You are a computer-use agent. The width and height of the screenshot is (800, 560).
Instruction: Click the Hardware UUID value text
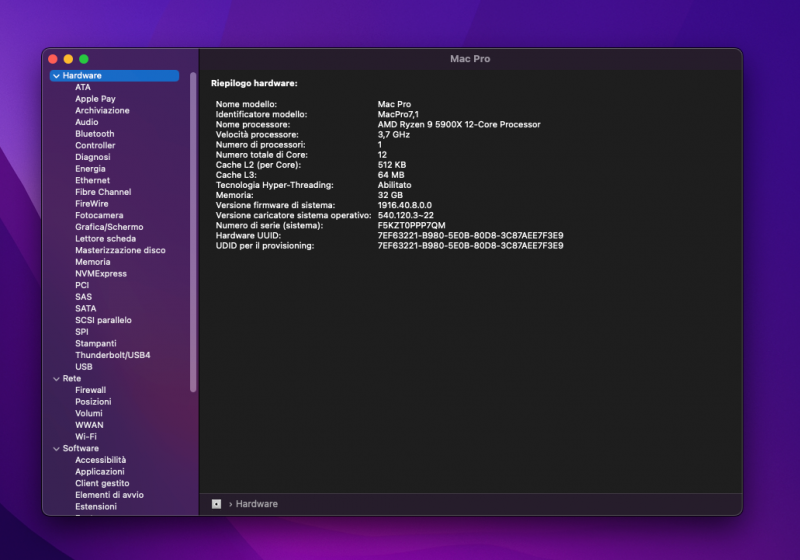coord(470,235)
